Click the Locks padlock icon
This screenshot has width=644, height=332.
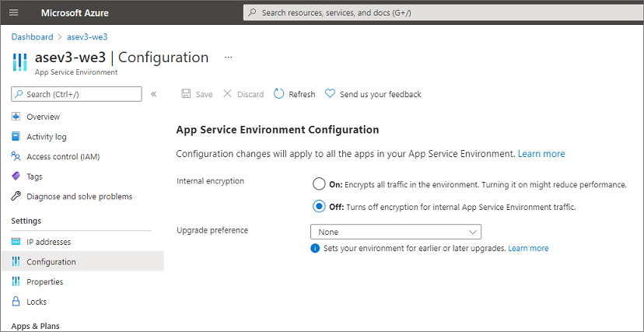pos(16,302)
